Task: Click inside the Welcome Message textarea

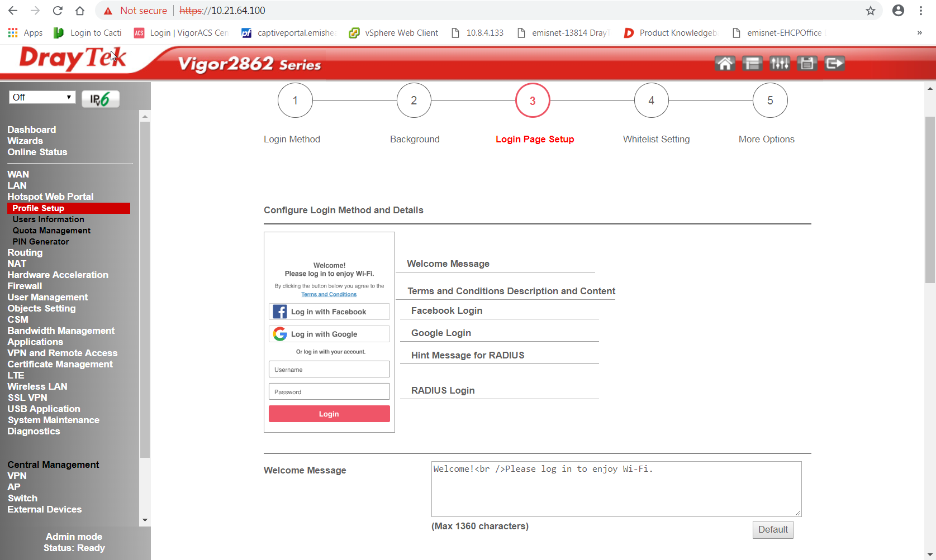Action: click(616, 489)
